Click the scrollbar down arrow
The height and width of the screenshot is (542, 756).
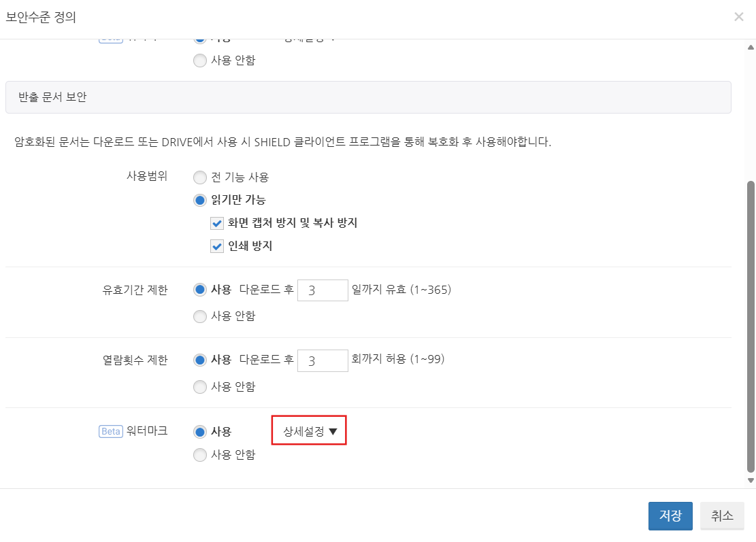(751, 480)
